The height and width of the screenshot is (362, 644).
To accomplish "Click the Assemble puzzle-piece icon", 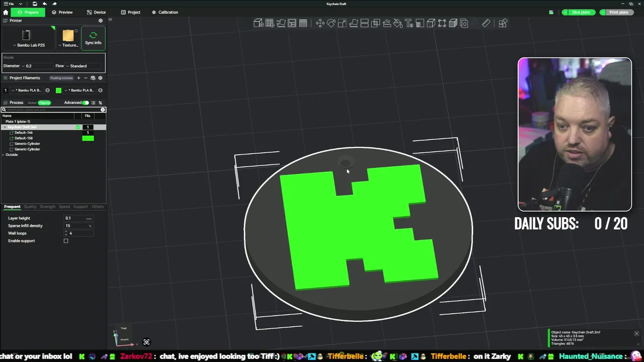I will point(503,23).
